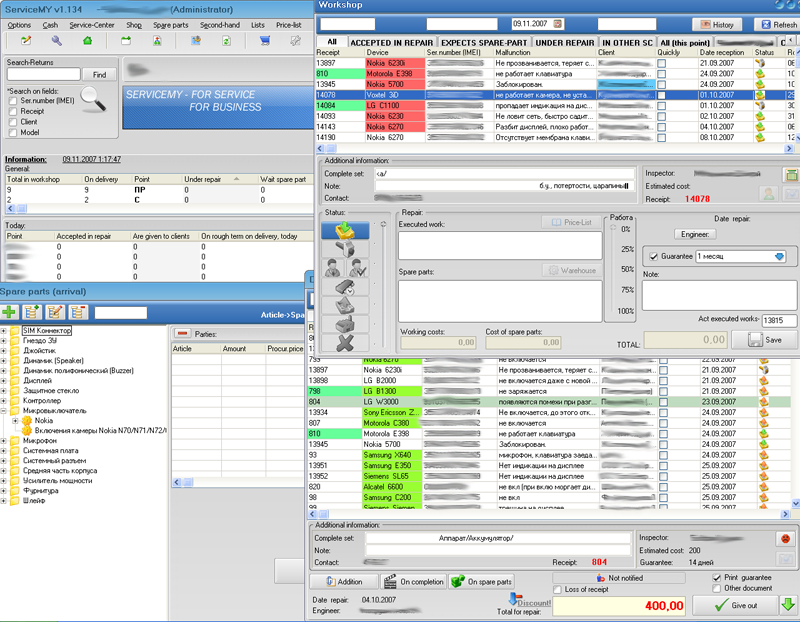800x622 pixels.
Task: Open the shopping cart toolbar icon
Action: click(265, 41)
